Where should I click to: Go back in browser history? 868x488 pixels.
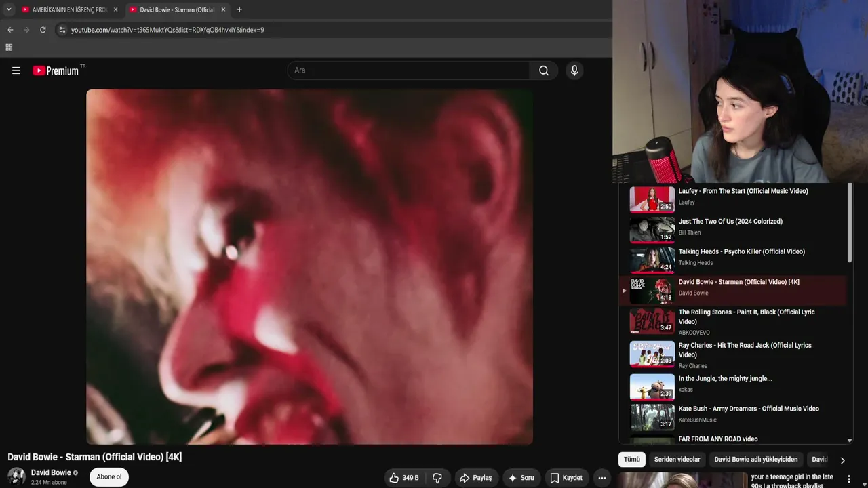pos(10,30)
